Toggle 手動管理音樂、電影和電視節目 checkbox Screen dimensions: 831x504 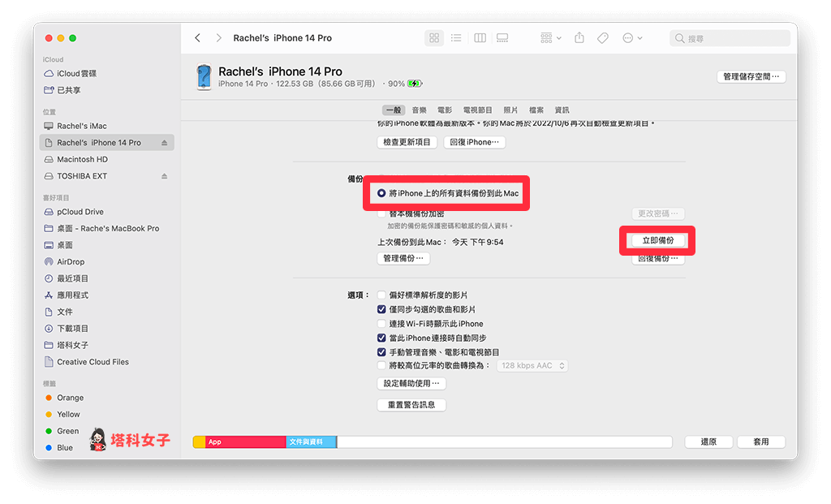pos(381,352)
